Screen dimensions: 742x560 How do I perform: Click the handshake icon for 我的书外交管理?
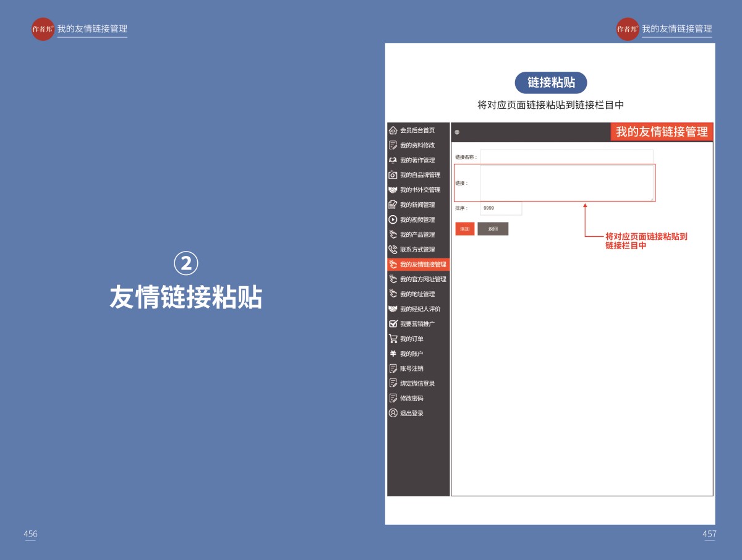point(393,190)
